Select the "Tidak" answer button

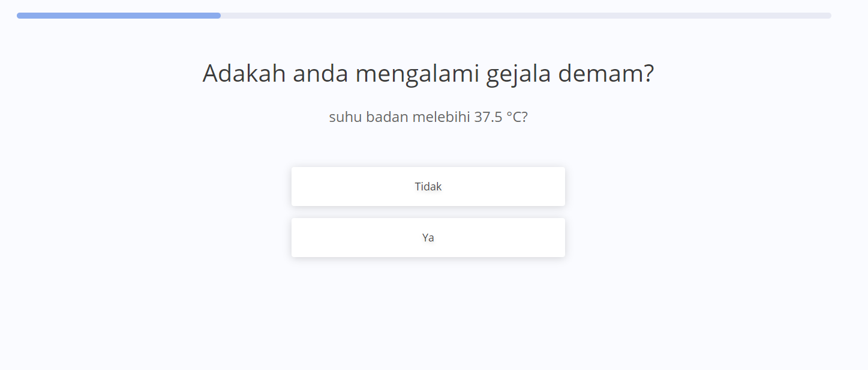pyautogui.click(x=428, y=187)
